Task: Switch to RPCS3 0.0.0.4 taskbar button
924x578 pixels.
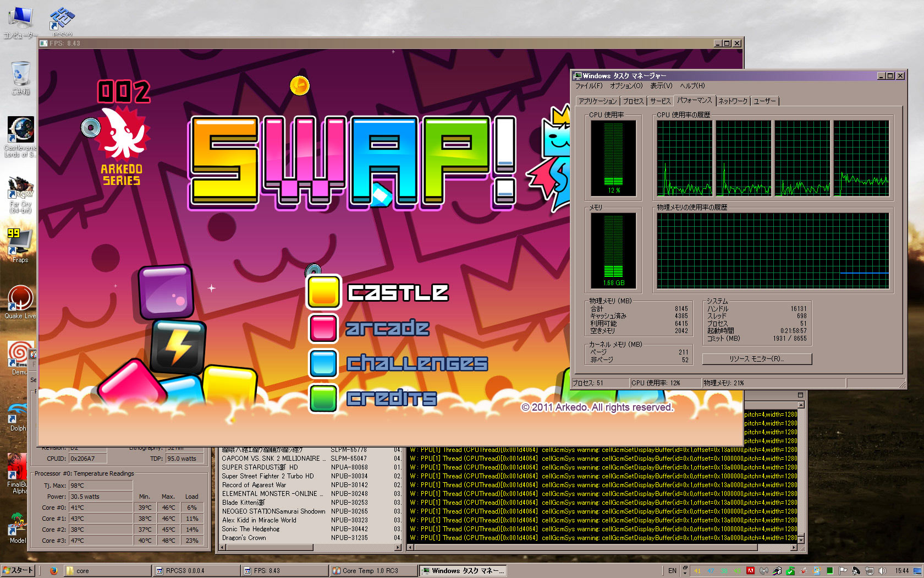Action: (196, 571)
